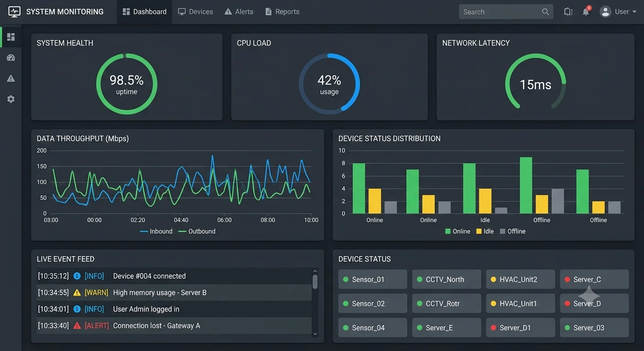Open the sidebar dashboard grid icon

(x=11, y=37)
